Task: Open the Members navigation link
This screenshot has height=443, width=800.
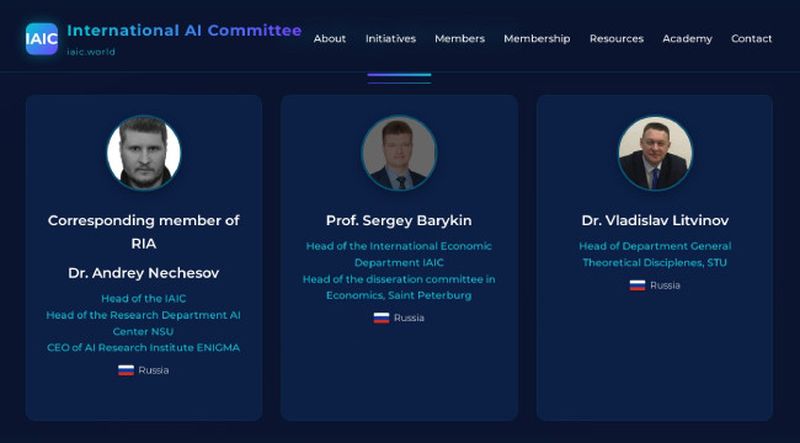Action: (x=459, y=39)
